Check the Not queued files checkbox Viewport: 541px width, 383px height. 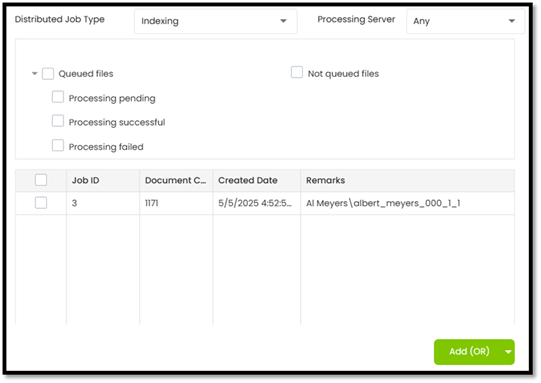coord(297,72)
